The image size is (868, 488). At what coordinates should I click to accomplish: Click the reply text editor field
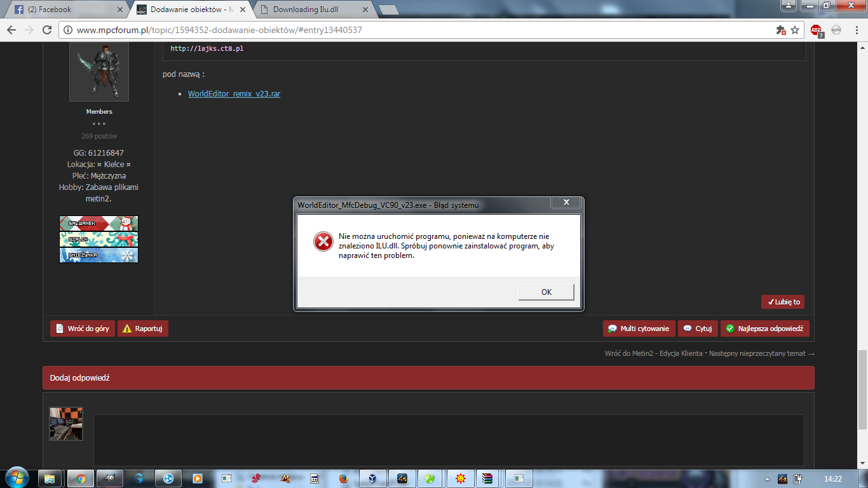click(x=449, y=440)
